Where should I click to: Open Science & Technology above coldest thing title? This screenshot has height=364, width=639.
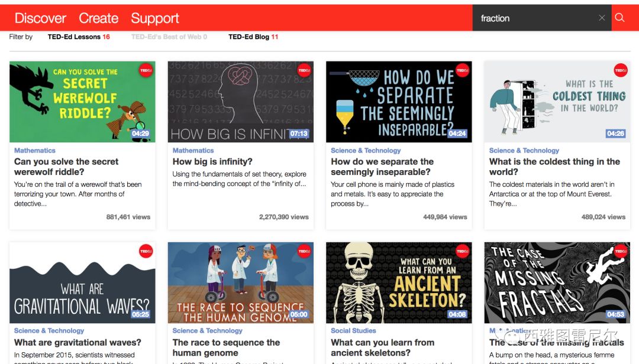524,151
